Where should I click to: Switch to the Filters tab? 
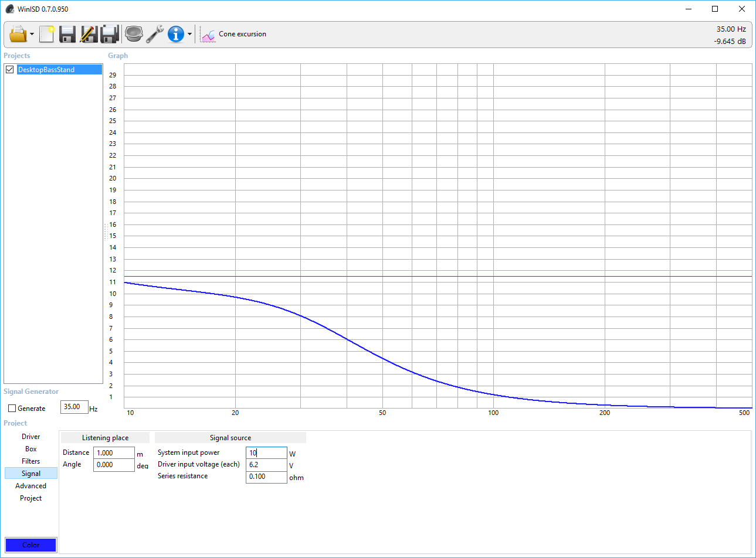[31, 461]
